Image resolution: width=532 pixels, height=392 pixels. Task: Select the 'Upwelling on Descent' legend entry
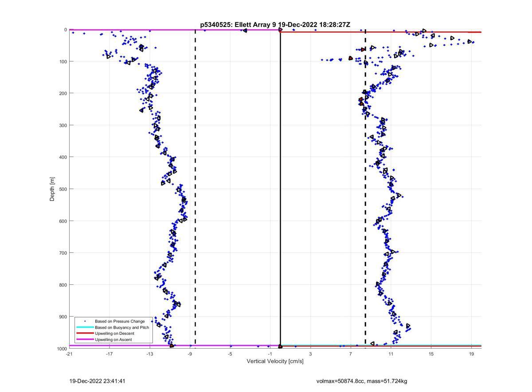pyautogui.click(x=114, y=334)
